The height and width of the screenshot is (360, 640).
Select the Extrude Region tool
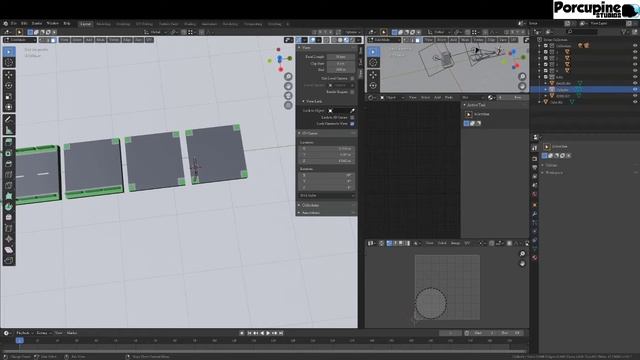(x=9, y=142)
